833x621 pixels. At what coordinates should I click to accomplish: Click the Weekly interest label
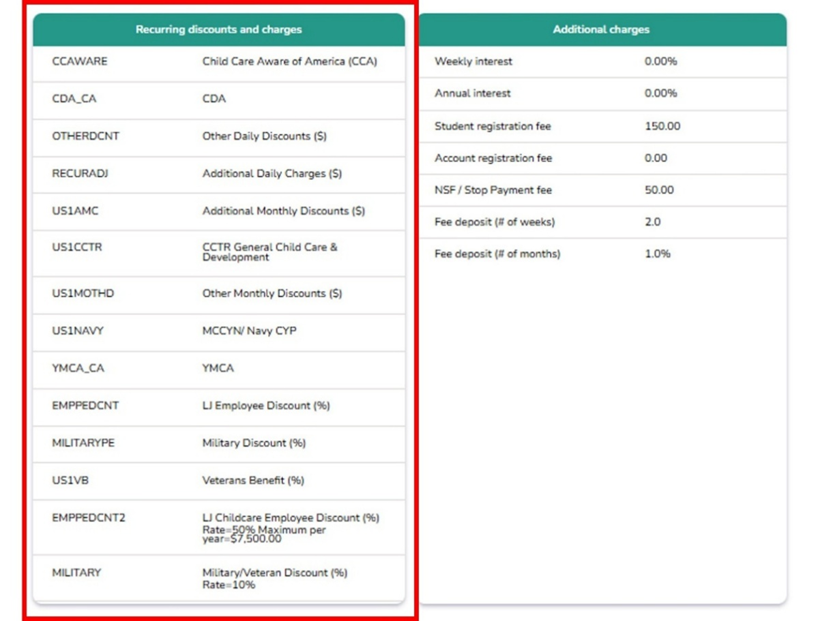473,62
